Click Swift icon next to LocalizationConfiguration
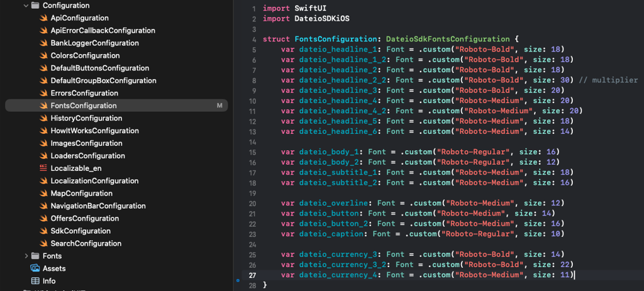 coord(43,181)
